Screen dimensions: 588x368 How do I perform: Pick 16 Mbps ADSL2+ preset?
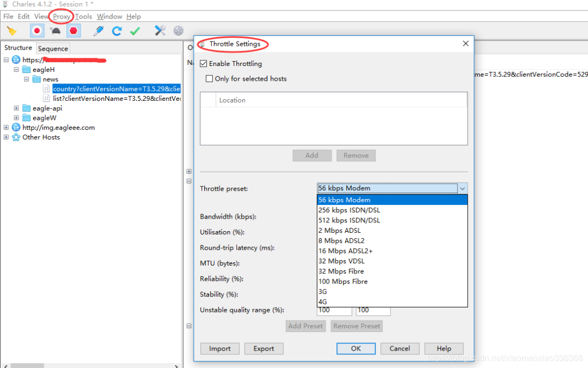pos(392,251)
